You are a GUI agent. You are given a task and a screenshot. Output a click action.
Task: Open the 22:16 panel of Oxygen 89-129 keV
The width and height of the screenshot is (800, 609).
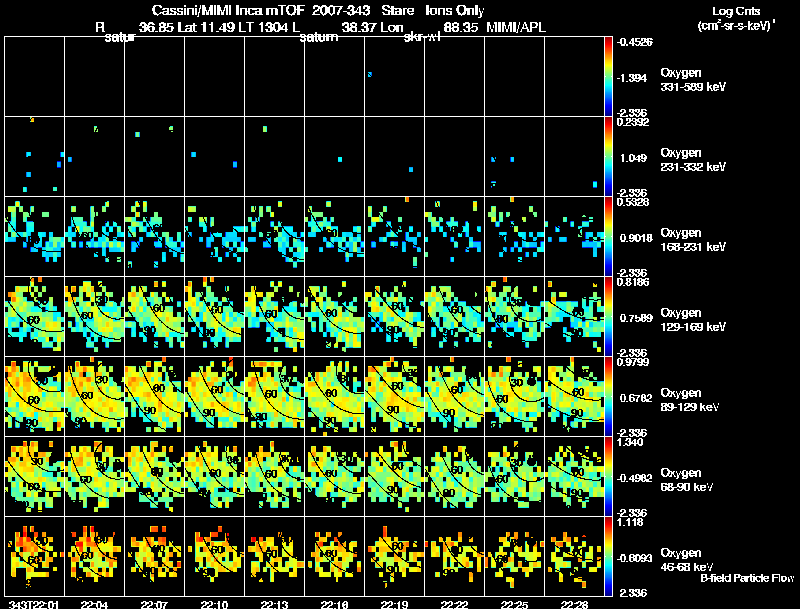click(x=335, y=397)
